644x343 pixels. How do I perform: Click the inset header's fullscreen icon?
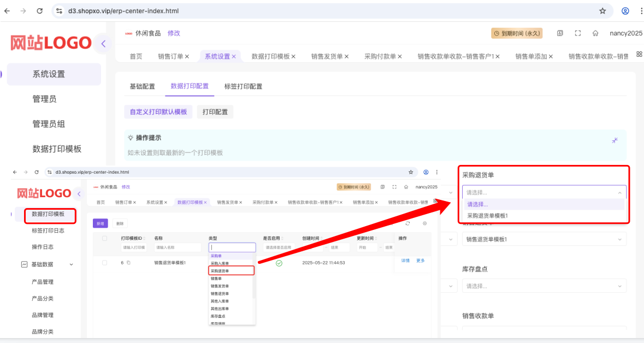click(394, 187)
